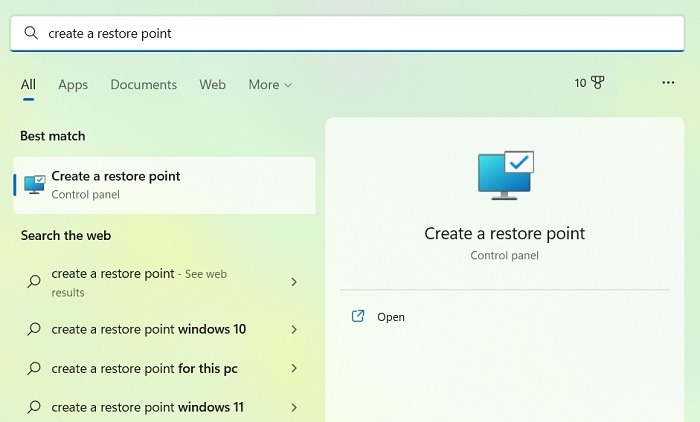Viewport: 700px width, 422px height.
Task: Click the 'Search the web' heading
Action: click(66, 235)
